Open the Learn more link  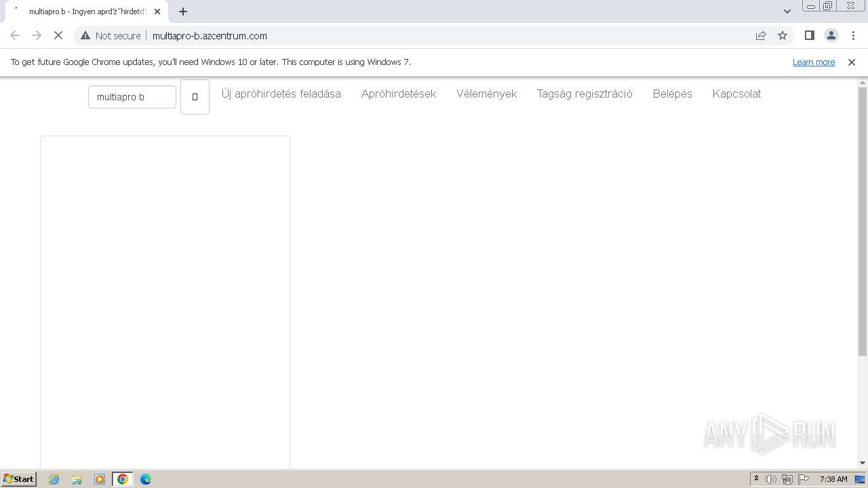pyautogui.click(x=814, y=62)
